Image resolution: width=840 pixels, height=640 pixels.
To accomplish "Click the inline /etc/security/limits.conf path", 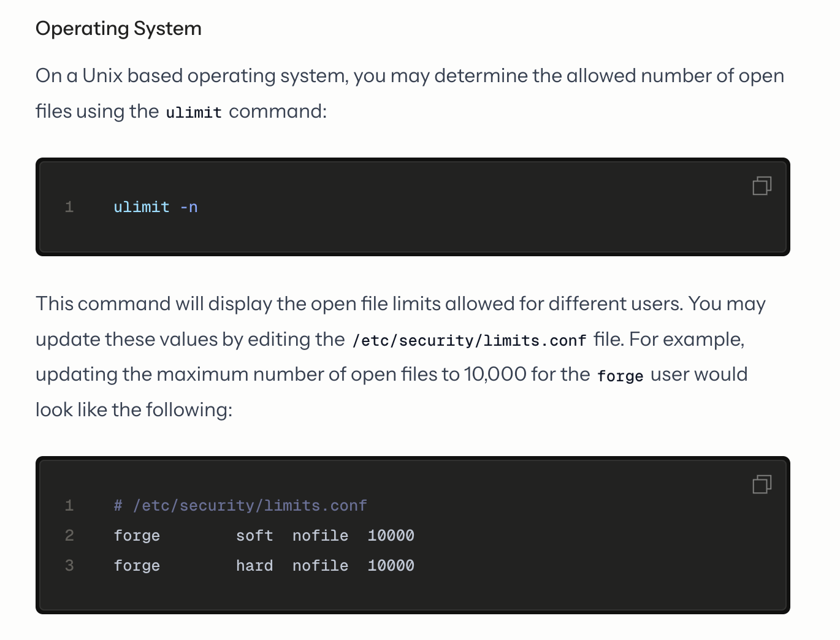I will (469, 340).
